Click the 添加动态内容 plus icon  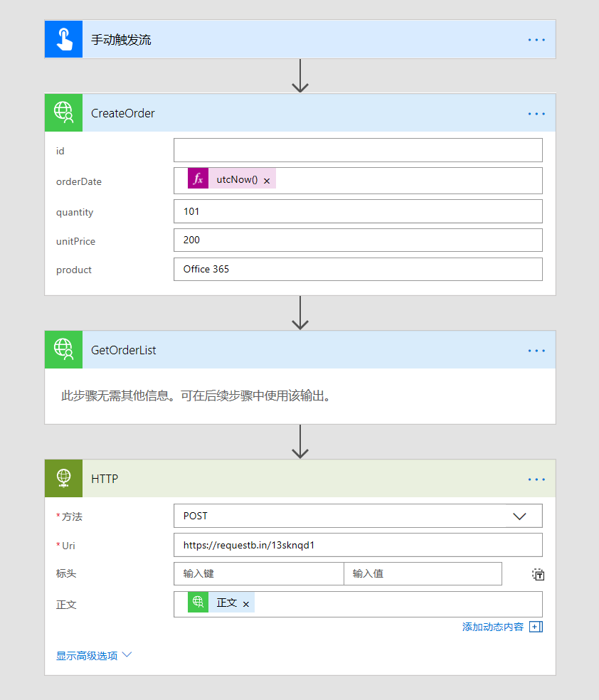point(536,627)
